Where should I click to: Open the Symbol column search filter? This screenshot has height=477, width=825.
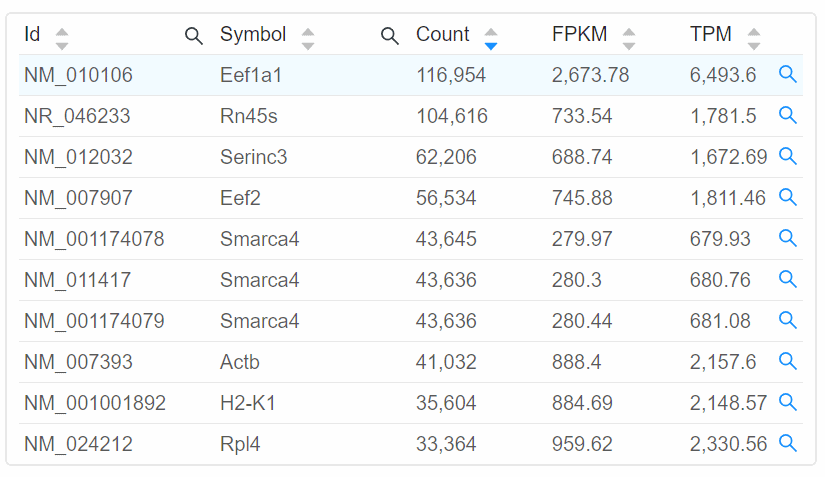(x=389, y=36)
